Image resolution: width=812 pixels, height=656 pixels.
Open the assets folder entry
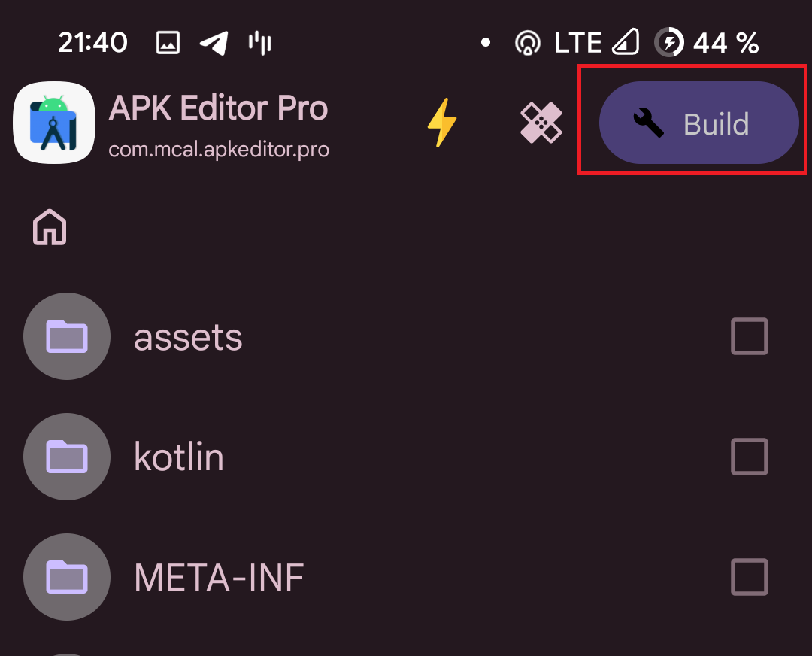pos(406,336)
